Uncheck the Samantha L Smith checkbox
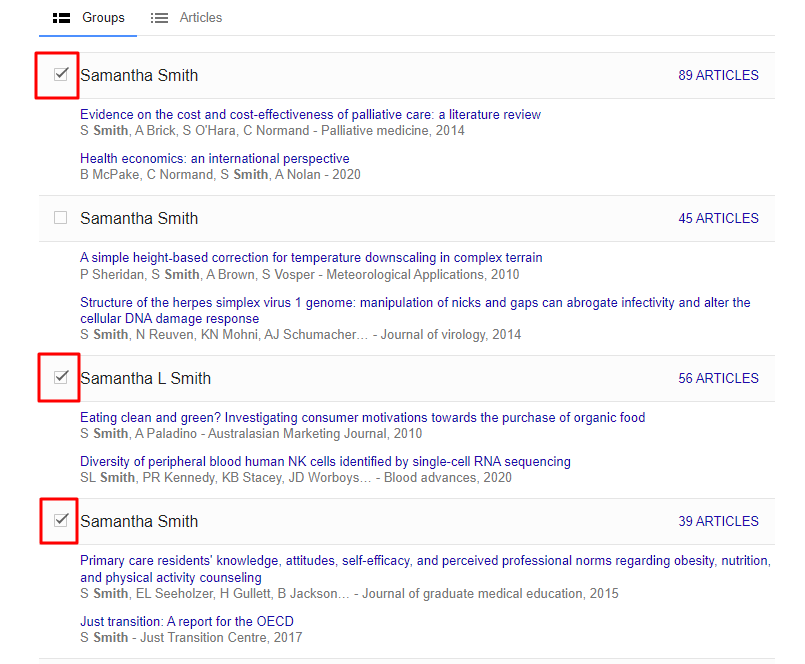 pos(61,377)
